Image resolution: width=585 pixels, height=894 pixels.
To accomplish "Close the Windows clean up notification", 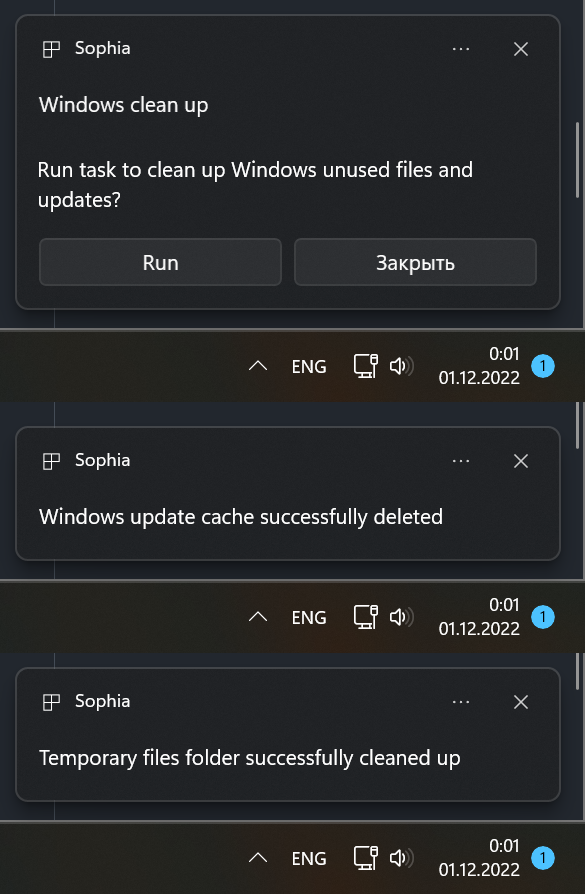I will pyautogui.click(x=521, y=49).
